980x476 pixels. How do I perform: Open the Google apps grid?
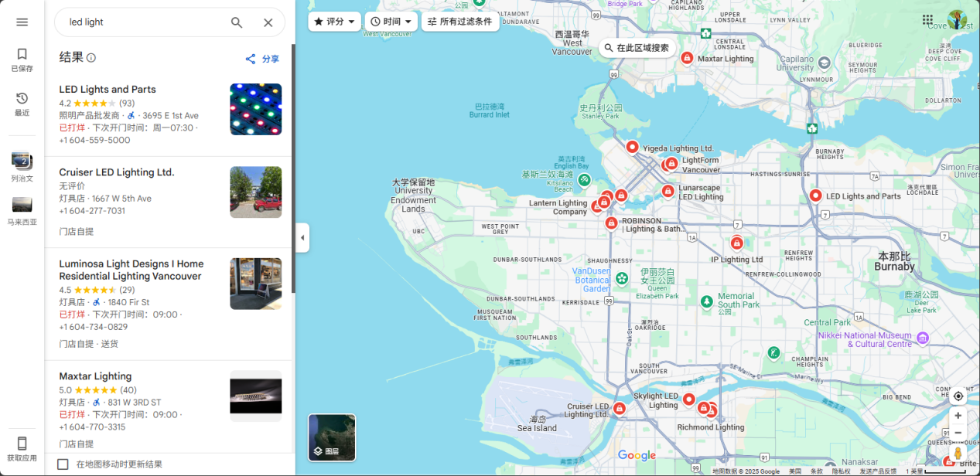click(x=927, y=20)
